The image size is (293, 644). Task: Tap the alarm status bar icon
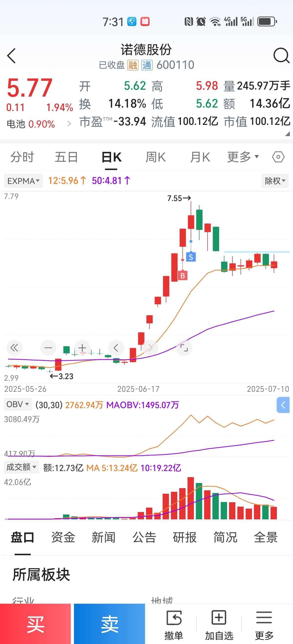(201, 21)
